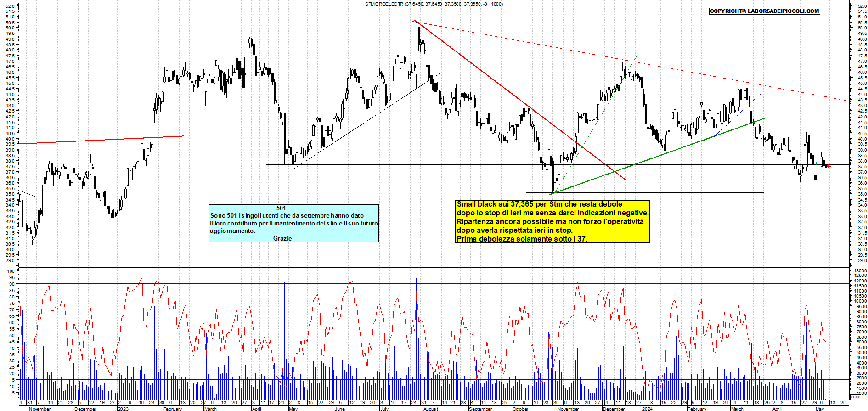Click the '90' oscillator scale value
Screen dimensions: 868x411
pyautogui.click(x=12, y=284)
